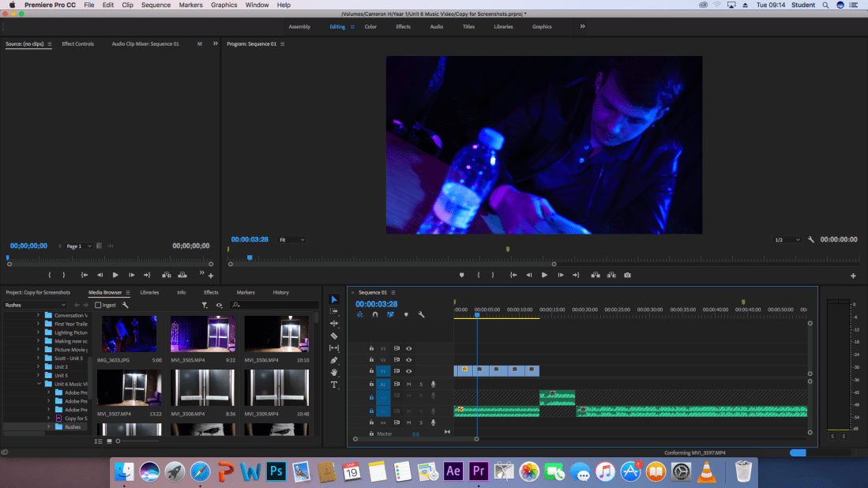The image size is (868, 488).
Task: Click the Media Browser thumbnail size slider
Action: [x=118, y=441]
